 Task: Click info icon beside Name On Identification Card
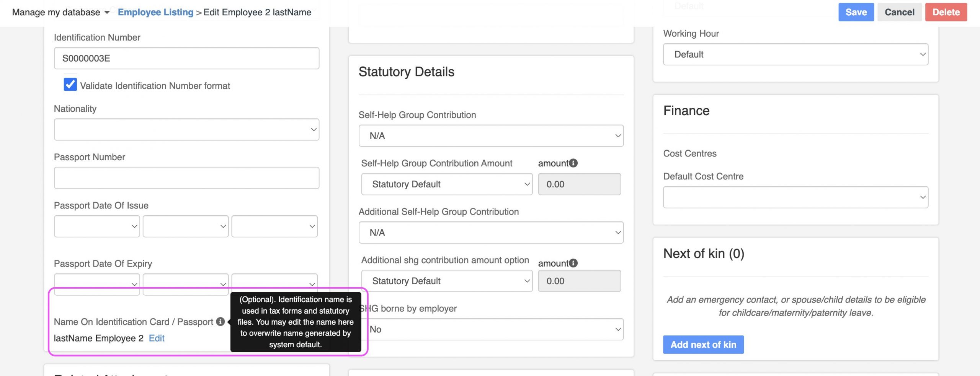coord(220,322)
